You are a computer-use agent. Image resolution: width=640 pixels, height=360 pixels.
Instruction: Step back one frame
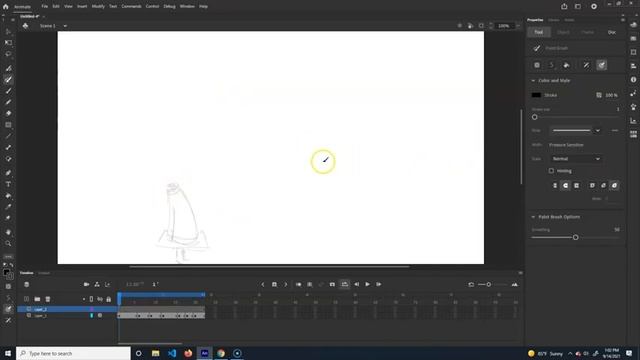pyautogui.click(x=357, y=284)
